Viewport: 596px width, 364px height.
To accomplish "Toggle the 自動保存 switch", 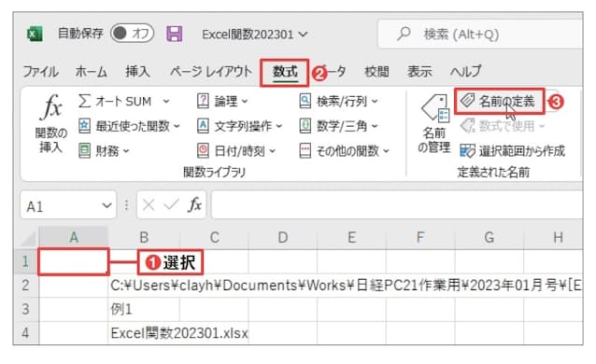I will coord(133,34).
